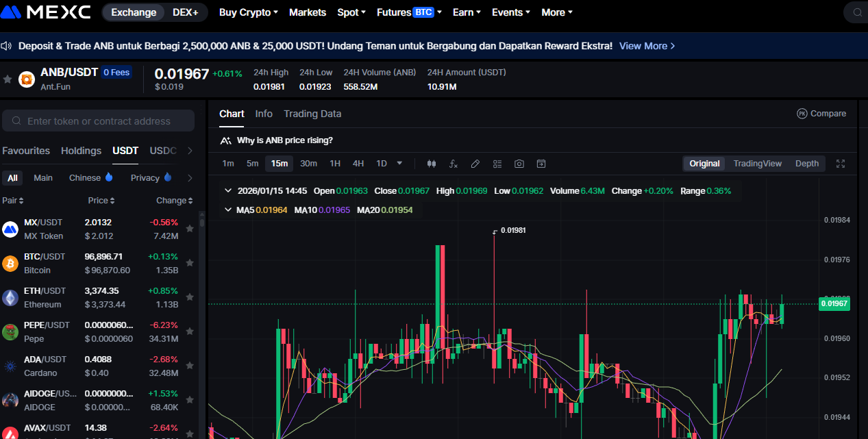868x439 pixels.
Task: Select the Holdings tab in the pair list
Action: [x=81, y=151]
